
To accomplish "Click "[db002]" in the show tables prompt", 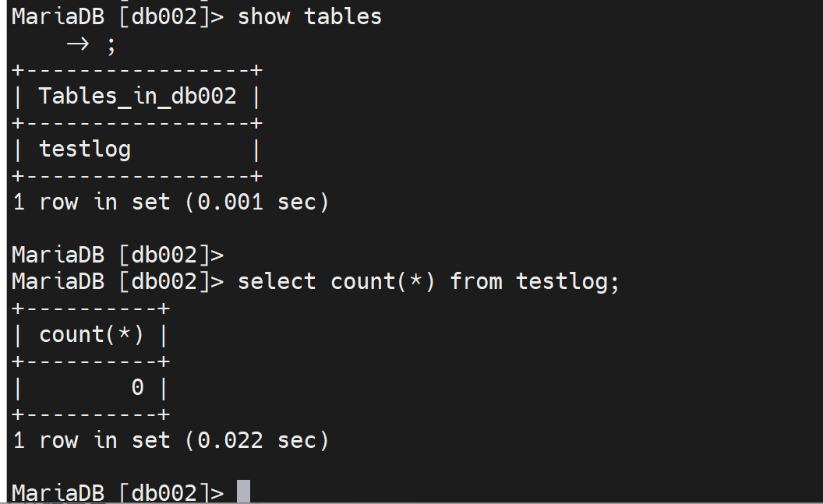I will click(164, 16).
